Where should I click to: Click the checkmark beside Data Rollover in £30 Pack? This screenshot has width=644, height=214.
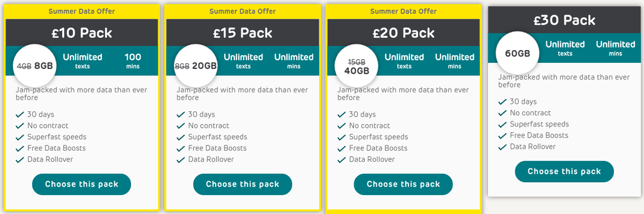(502, 147)
